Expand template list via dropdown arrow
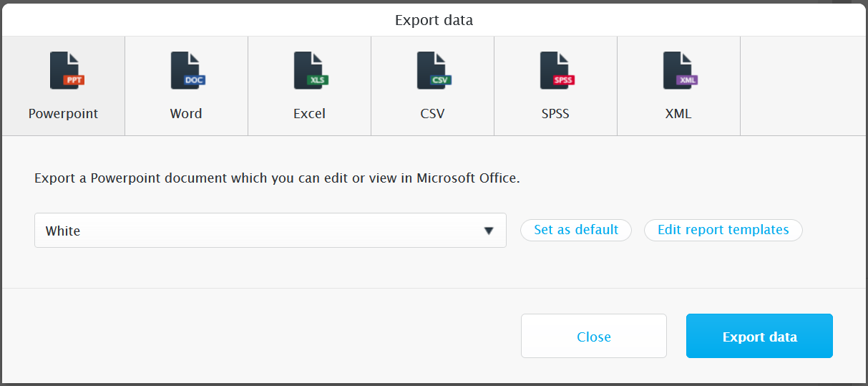 489,231
